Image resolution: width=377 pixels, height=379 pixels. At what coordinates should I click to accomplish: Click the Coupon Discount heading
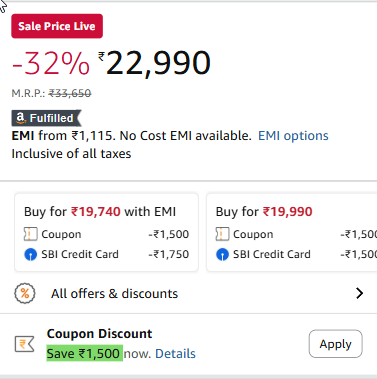click(99, 334)
